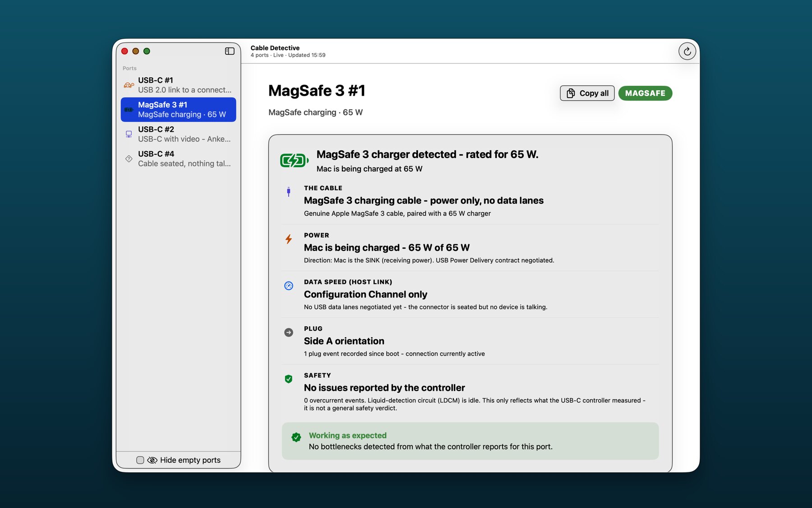
Task: Click the green MAGSAFE badge
Action: 645,93
